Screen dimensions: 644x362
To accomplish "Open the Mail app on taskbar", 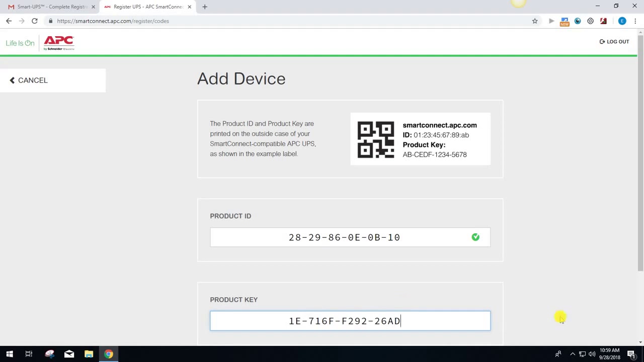I will click(69, 354).
